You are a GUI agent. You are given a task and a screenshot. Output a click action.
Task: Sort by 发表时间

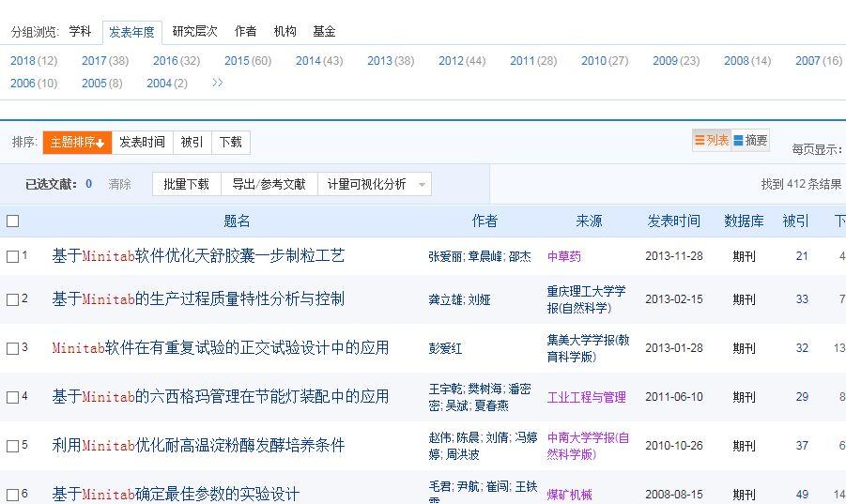pos(142,143)
